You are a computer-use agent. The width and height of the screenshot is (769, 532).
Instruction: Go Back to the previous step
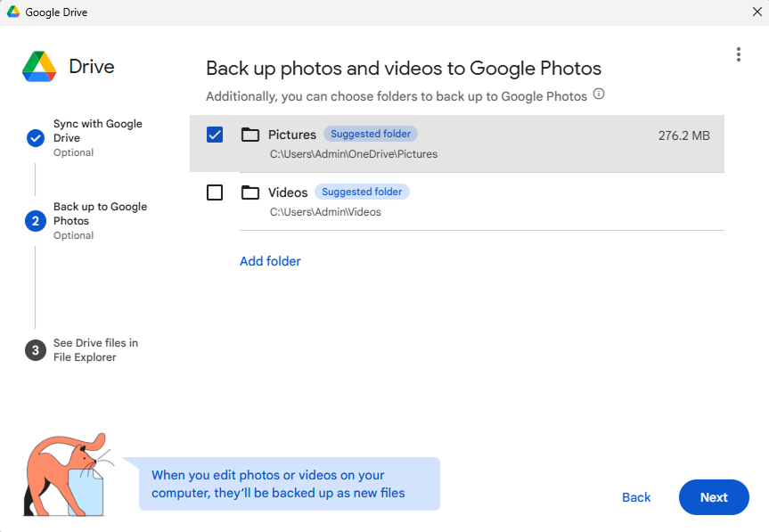click(636, 497)
